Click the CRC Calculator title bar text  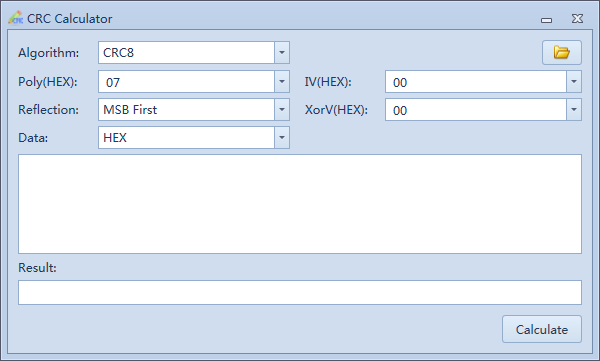click(70, 19)
